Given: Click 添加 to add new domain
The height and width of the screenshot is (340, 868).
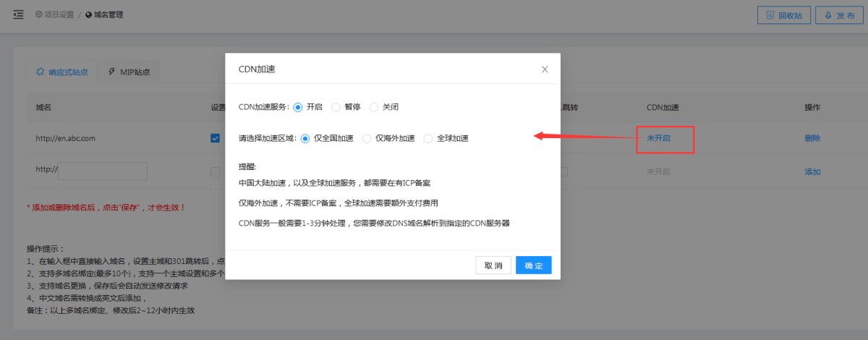Looking at the screenshot, I should pyautogui.click(x=812, y=171).
